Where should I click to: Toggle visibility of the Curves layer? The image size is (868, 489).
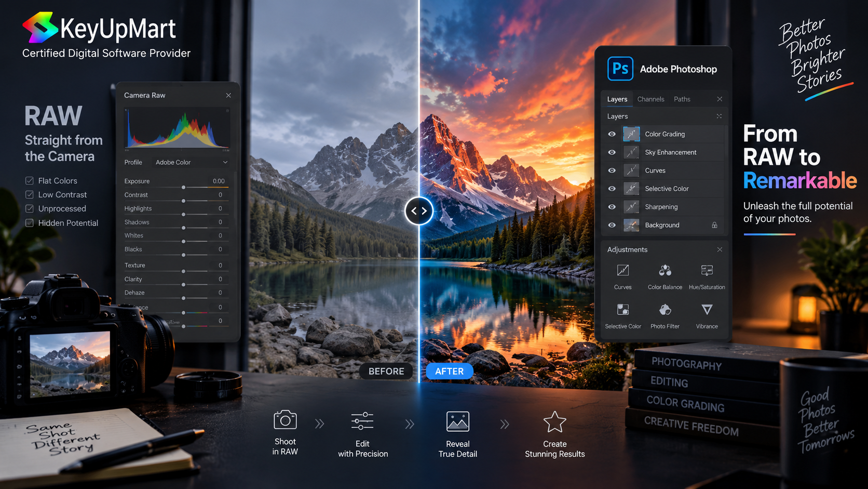[612, 170]
